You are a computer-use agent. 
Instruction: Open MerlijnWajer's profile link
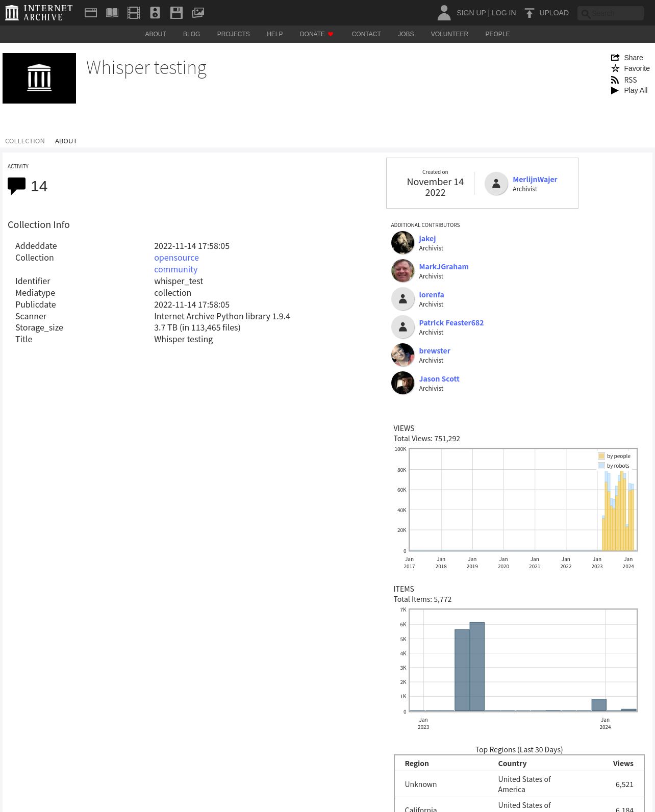click(x=535, y=180)
